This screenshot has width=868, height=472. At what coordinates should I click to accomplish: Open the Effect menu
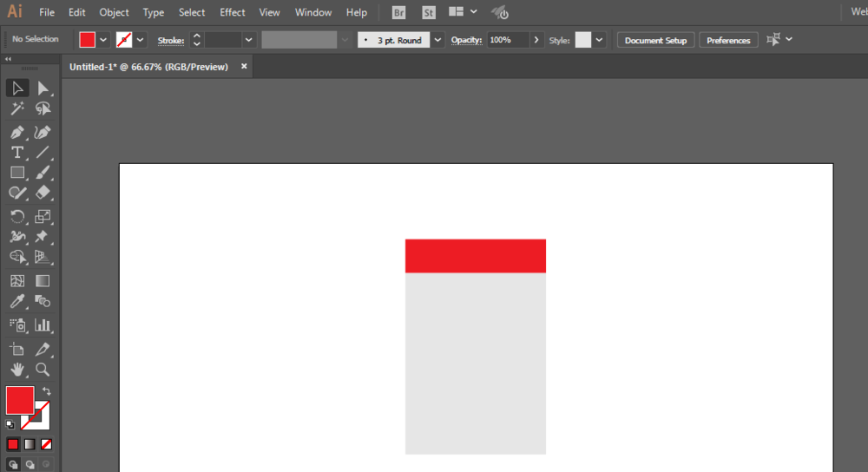click(x=232, y=13)
